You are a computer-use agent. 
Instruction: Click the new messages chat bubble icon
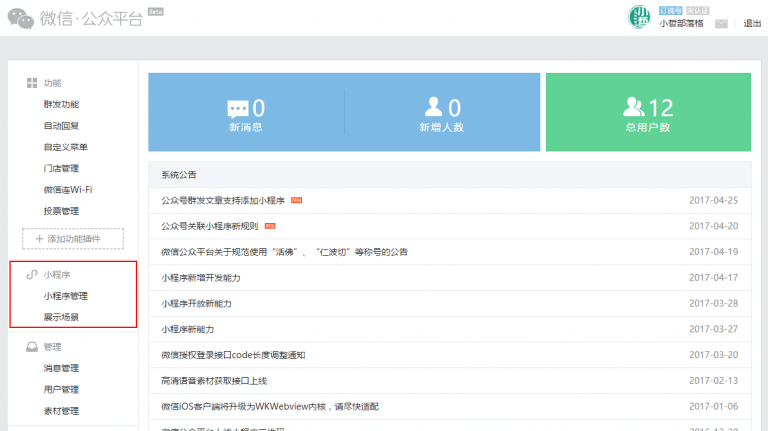pyautogui.click(x=238, y=109)
